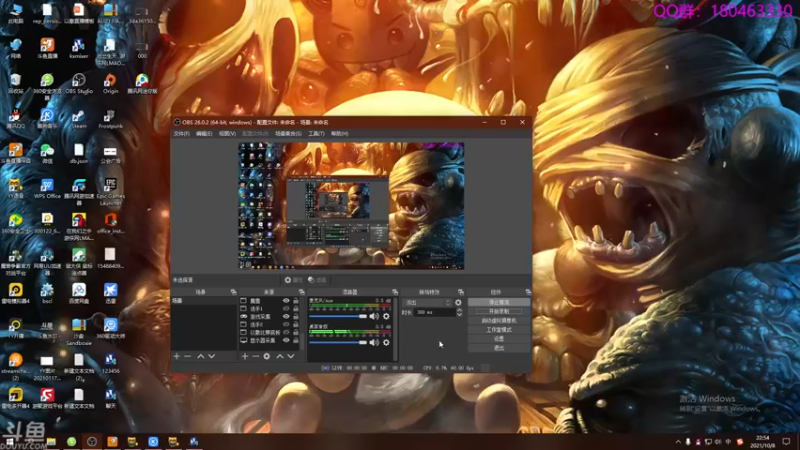Toggle lock on 选手2 source

295,324
